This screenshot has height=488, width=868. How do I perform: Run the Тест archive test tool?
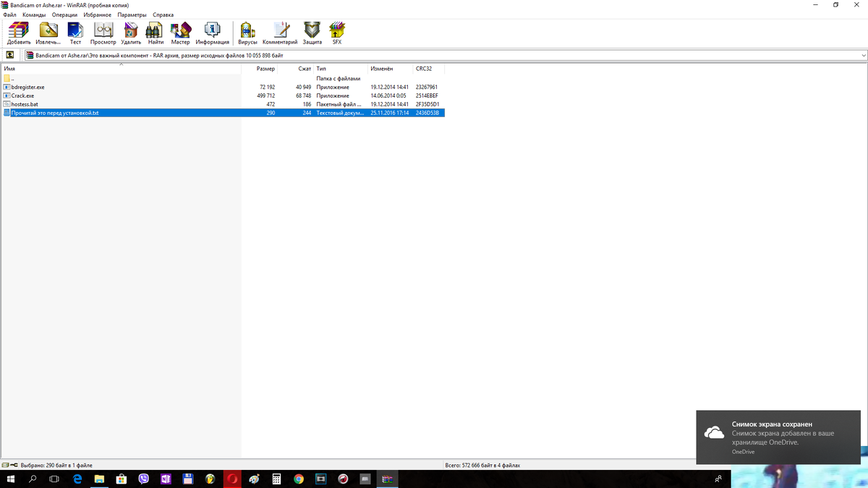click(75, 30)
